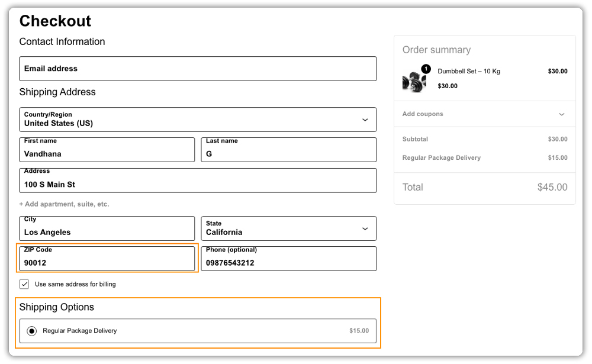Click the First name field

click(x=107, y=150)
